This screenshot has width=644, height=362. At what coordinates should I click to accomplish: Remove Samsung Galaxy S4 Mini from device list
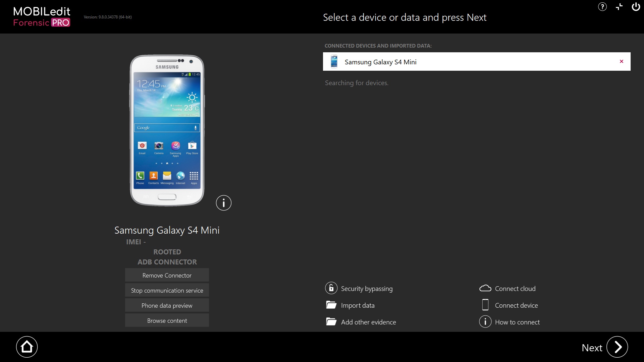(x=622, y=61)
